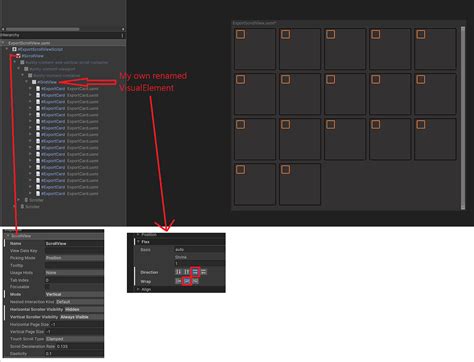The height and width of the screenshot is (362, 474).
Task: Collapse the Flex foldout section
Action: pyautogui.click(x=138, y=242)
